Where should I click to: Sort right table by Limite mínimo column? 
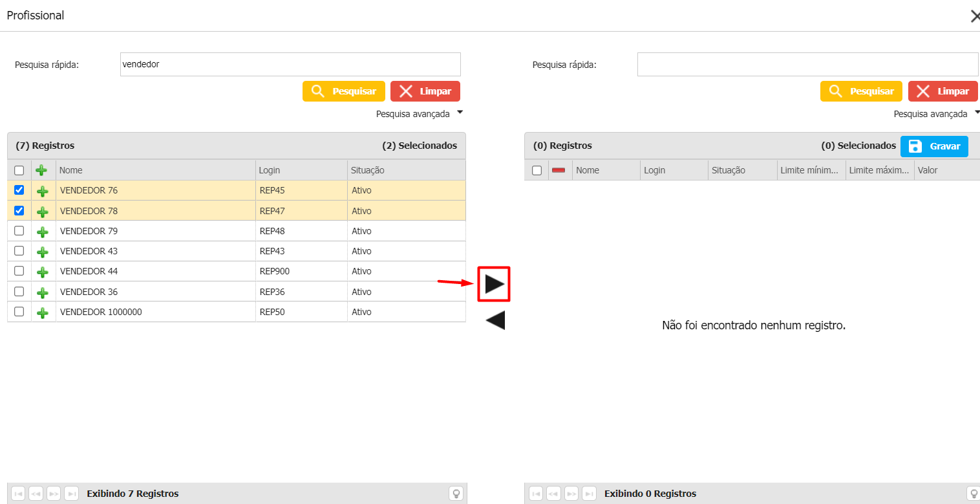point(811,170)
